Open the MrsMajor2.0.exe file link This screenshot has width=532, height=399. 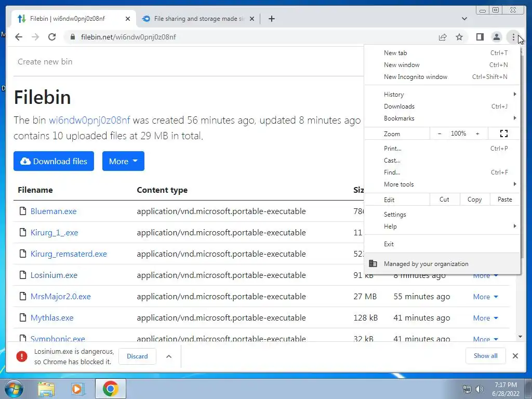pyautogui.click(x=61, y=297)
